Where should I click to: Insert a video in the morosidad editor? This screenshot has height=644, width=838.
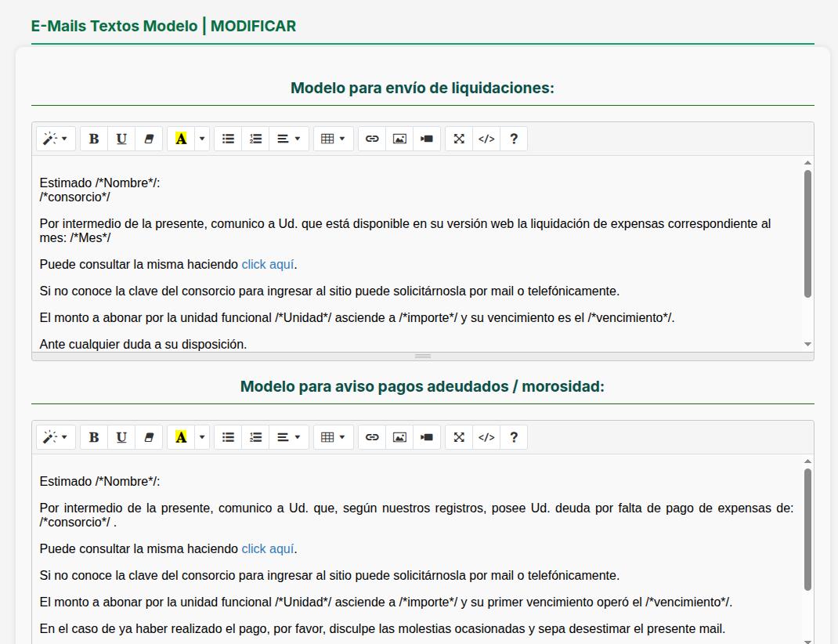tap(427, 437)
